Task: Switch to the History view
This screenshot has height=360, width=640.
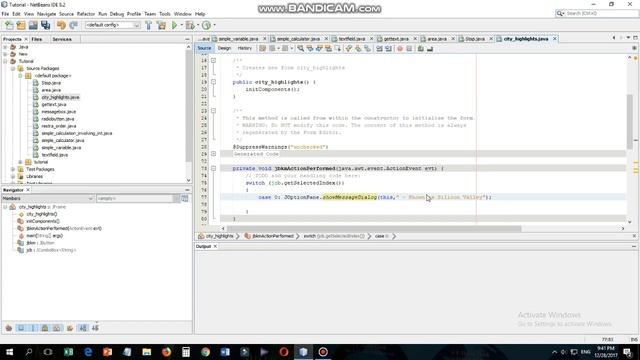Action: (x=244, y=48)
